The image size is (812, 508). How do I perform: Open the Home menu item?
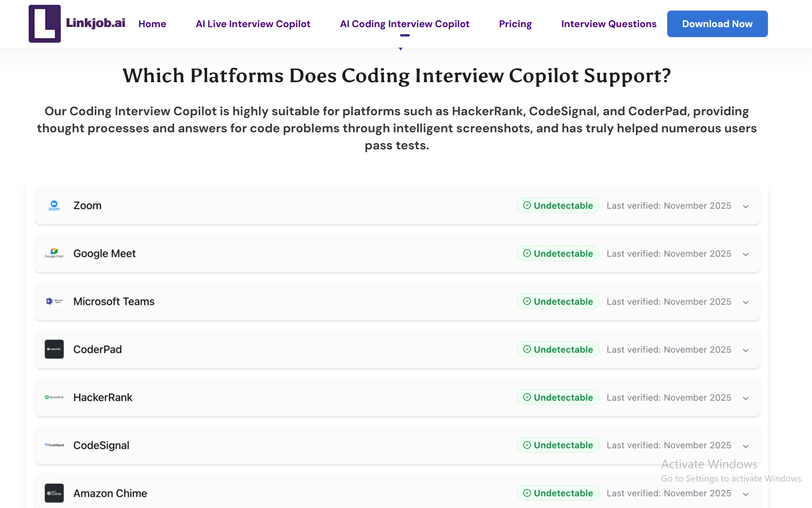tap(152, 24)
